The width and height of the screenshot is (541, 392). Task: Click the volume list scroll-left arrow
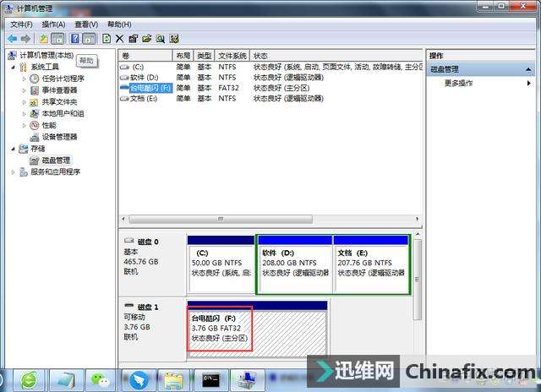coord(124,219)
